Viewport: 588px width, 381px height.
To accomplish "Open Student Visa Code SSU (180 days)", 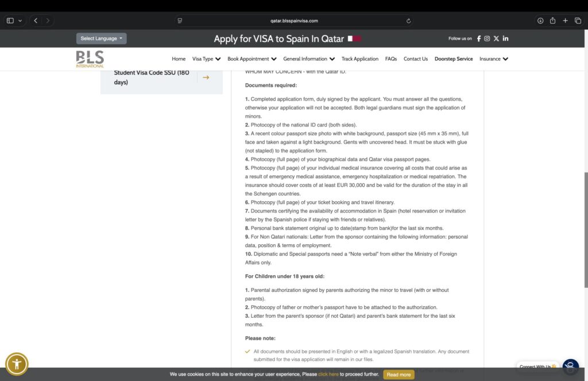I will click(x=152, y=78).
